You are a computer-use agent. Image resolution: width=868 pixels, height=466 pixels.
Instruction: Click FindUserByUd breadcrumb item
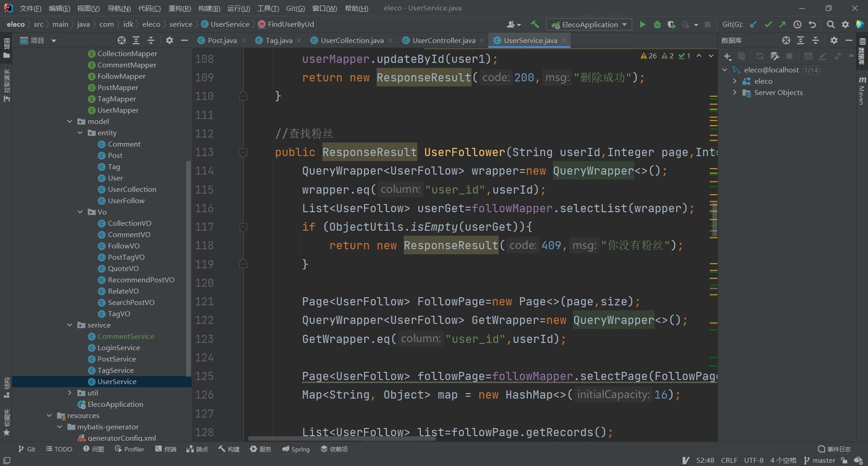(286, 24)
